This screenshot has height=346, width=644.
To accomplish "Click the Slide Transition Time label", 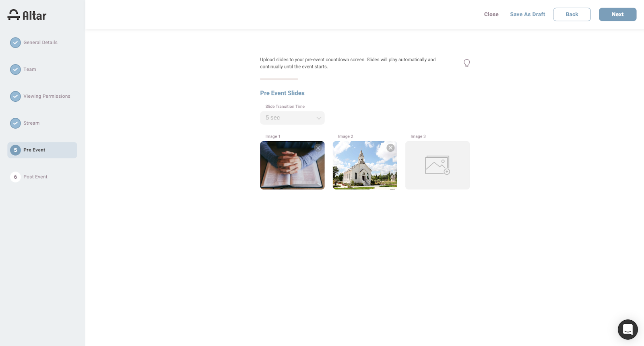I will point(285,107).
